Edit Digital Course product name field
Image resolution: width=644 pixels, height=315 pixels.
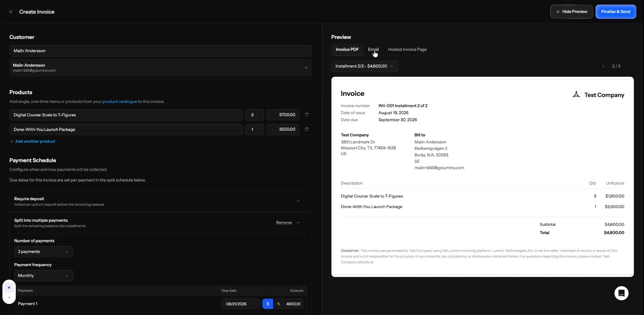coord(126,115)
